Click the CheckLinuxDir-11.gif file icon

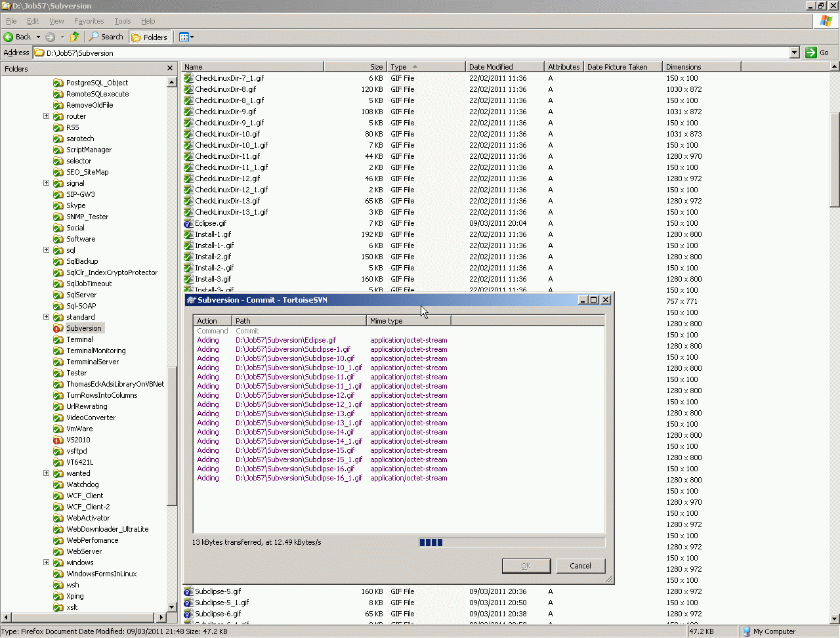(x=188, y=156)
